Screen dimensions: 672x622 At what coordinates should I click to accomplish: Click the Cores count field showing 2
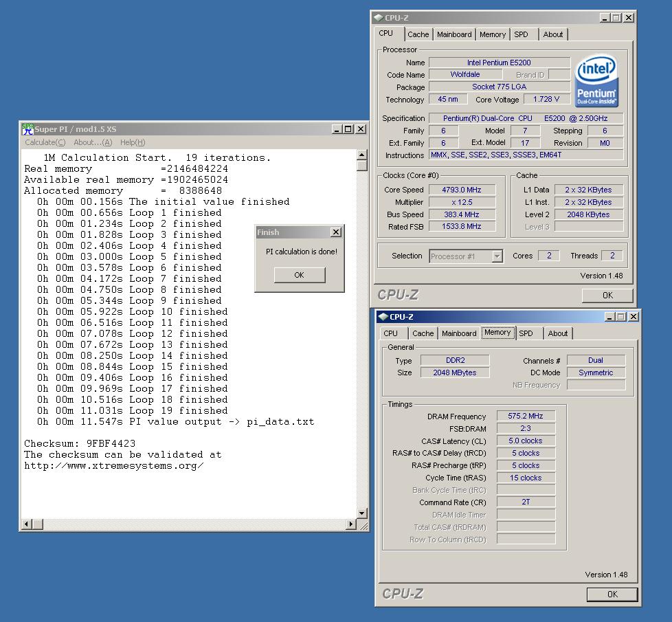549,256
